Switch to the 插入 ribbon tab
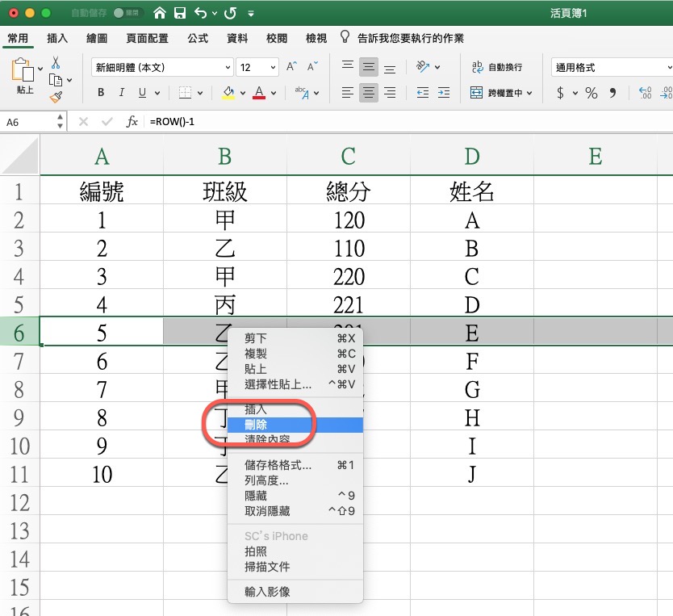673x616 pixels. click(x=57, y=38)
